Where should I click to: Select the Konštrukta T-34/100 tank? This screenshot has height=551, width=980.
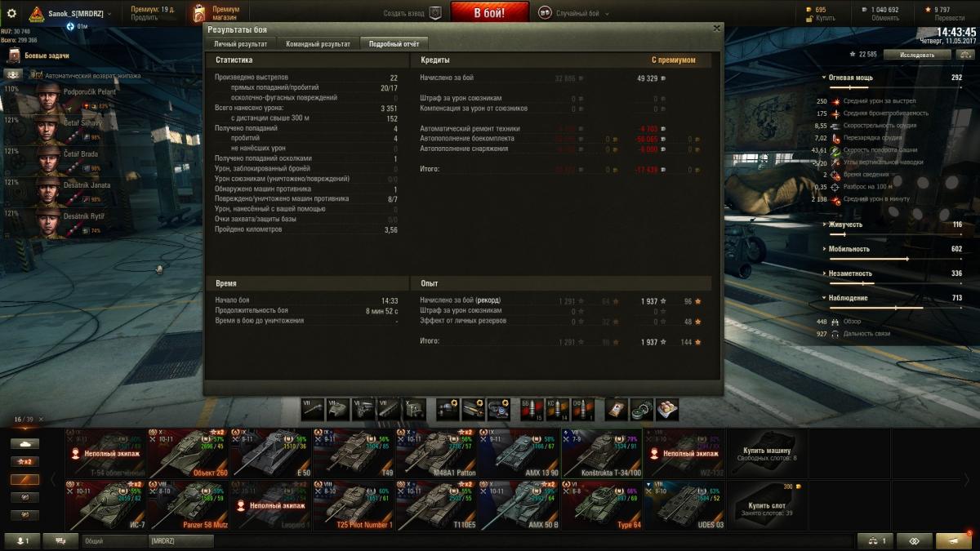pos(600,453)
